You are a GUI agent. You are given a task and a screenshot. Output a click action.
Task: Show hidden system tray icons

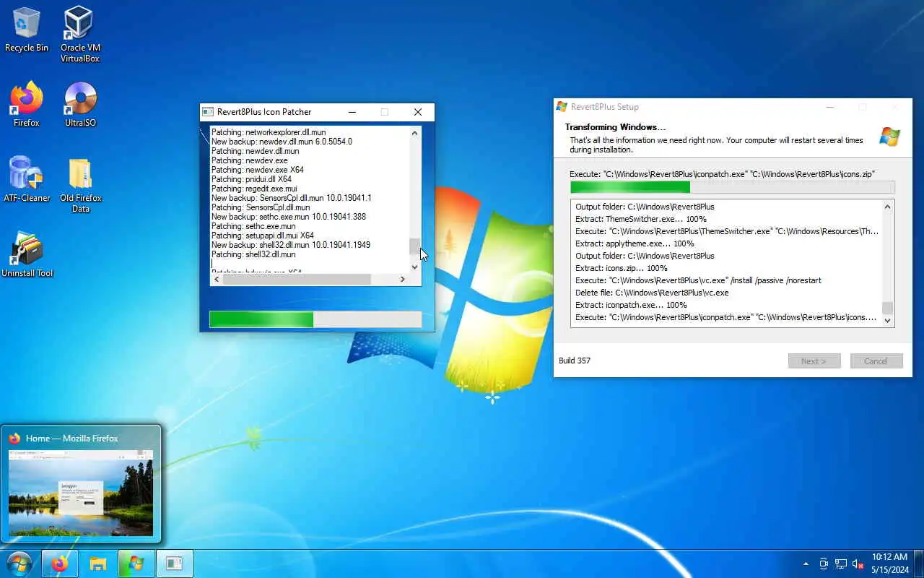[806, 564]
